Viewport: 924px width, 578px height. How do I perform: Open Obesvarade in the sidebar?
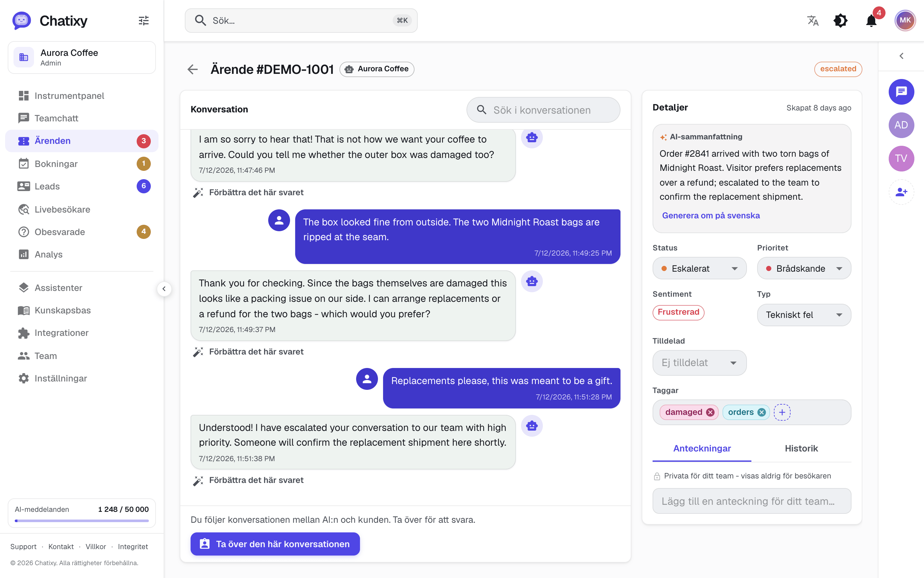tap(82, 232)
